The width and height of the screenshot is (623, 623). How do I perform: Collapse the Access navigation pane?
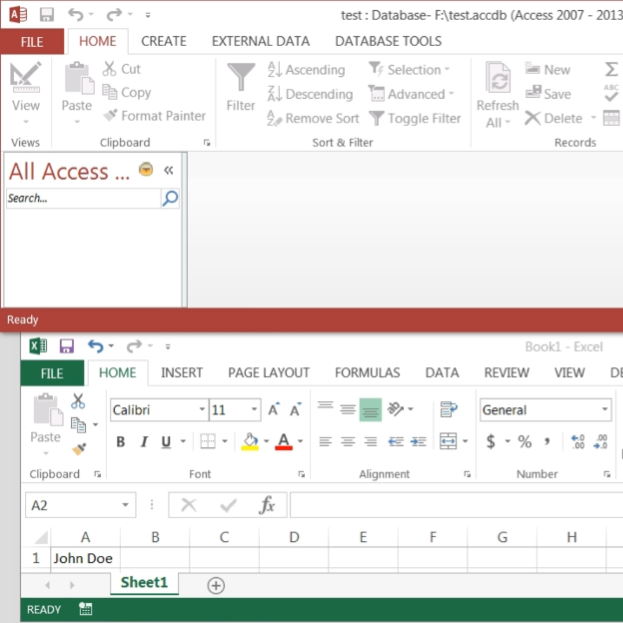[168, 170]
